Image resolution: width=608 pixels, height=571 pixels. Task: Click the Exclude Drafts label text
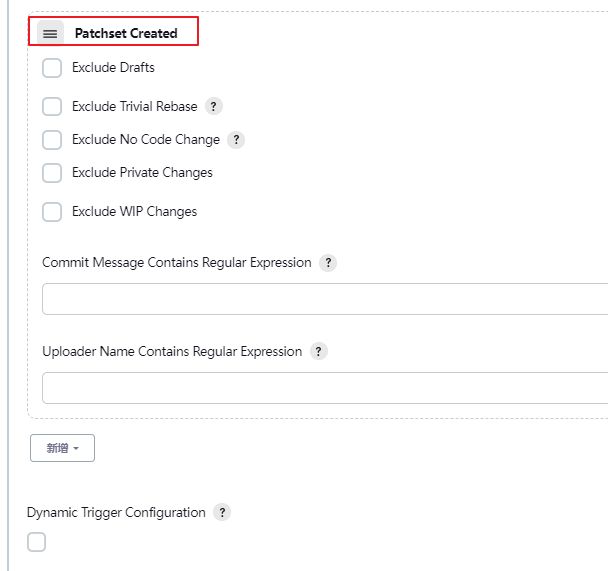(113, 68)
